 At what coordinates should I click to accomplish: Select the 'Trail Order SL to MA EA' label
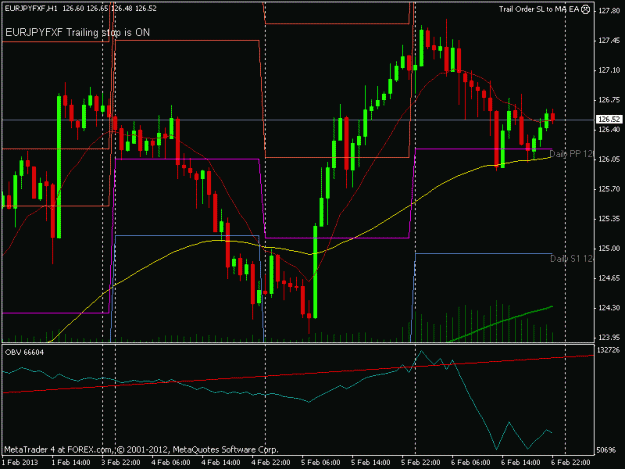[x=539, y=10]
